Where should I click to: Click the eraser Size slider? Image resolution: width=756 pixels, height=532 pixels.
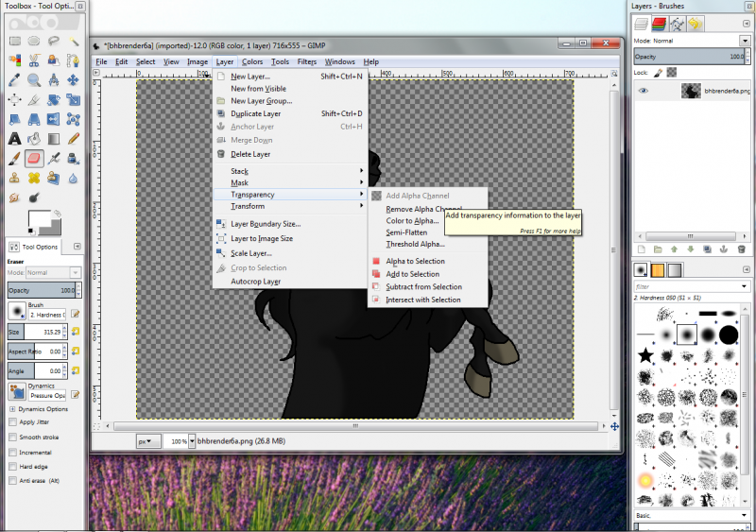[x=36, y=332]
